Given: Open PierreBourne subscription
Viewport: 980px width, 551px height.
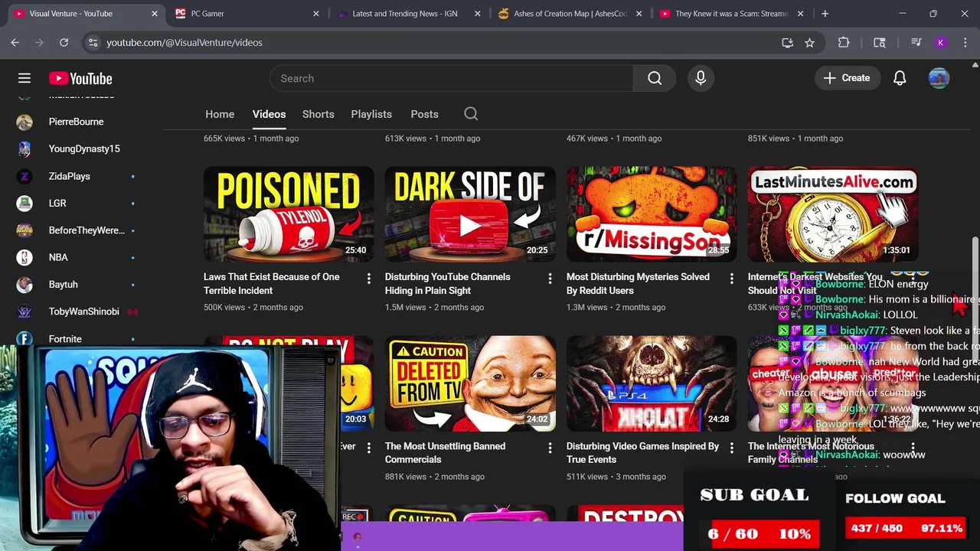Looking at the screenshot, I should pos(76,122).
